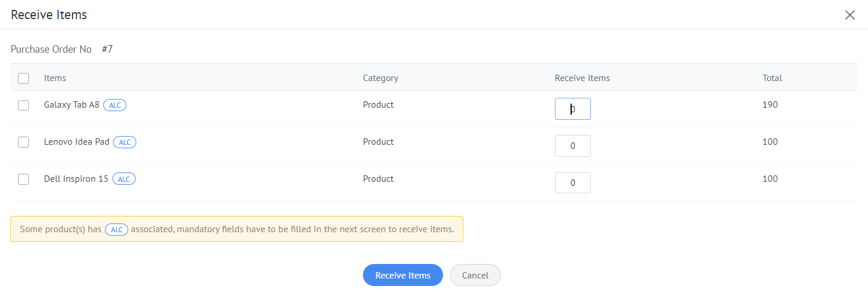Check the Galaxy Tab A8 row checkbox

click(24, 105)
